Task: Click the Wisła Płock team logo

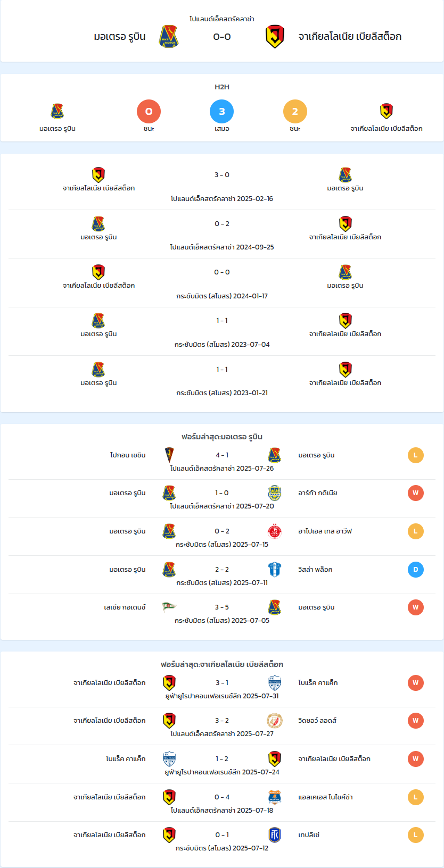Action: point(275,570)
